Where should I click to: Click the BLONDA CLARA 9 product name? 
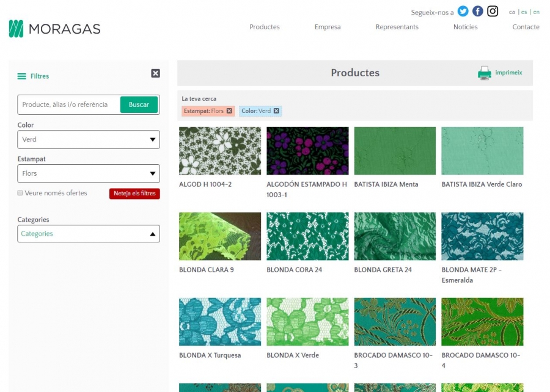click(x=207, y=270)
